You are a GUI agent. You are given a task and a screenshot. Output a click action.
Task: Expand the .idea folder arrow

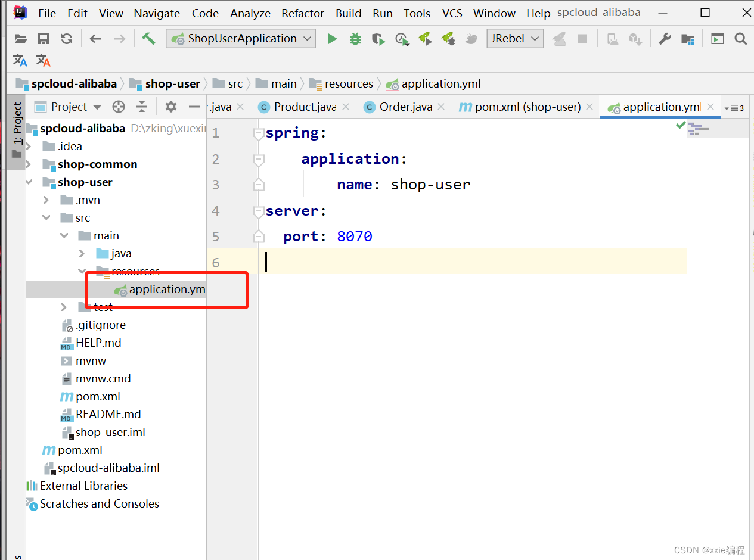[x=29, y=146]
